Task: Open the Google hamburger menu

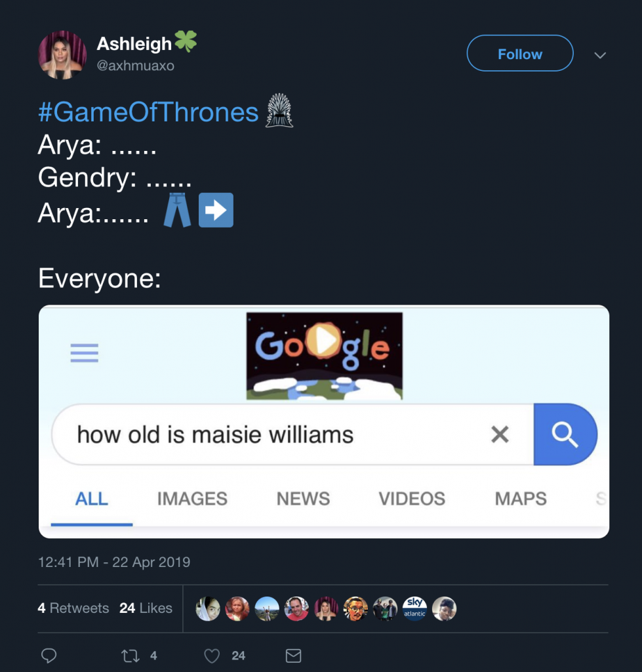Action: 84,352
